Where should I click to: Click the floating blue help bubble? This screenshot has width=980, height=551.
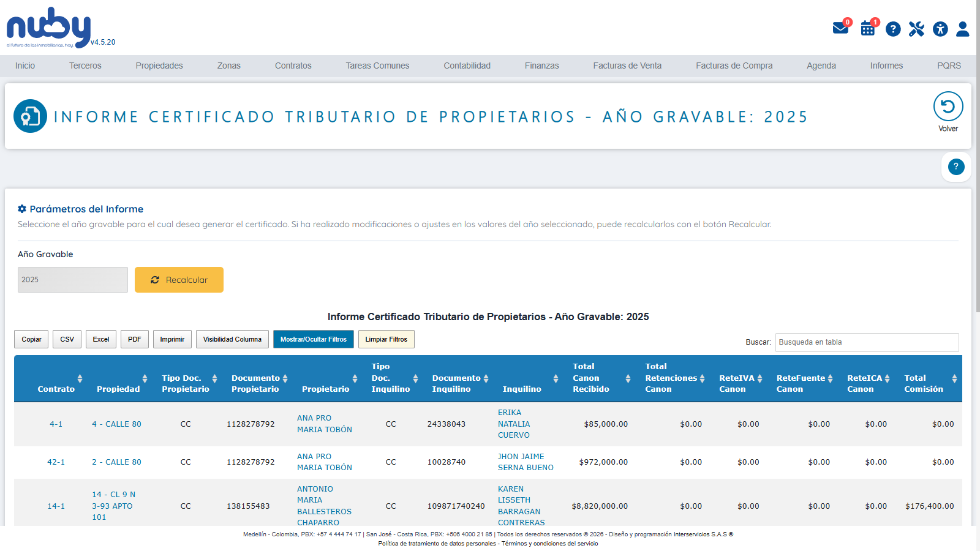pyautogui.click(x=956, y=167)
